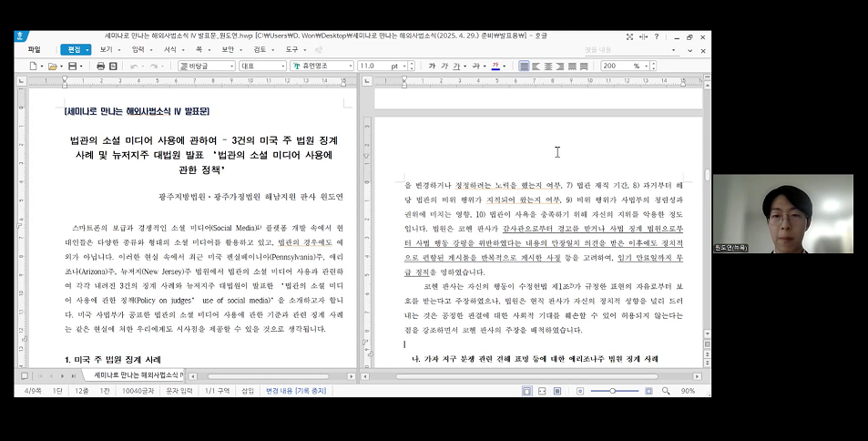This screenshot has width=868, height=441.
Task: Toggle 삽입 insert mode in status bar
Action: coord(248,391)
